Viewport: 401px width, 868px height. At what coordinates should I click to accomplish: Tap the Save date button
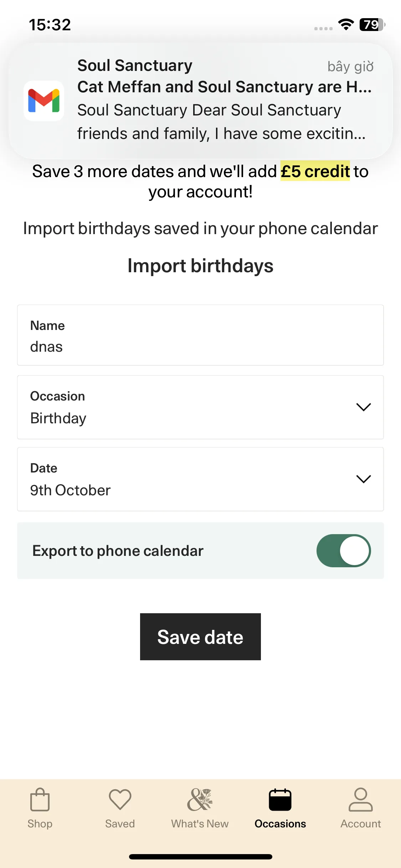[200, 637]
